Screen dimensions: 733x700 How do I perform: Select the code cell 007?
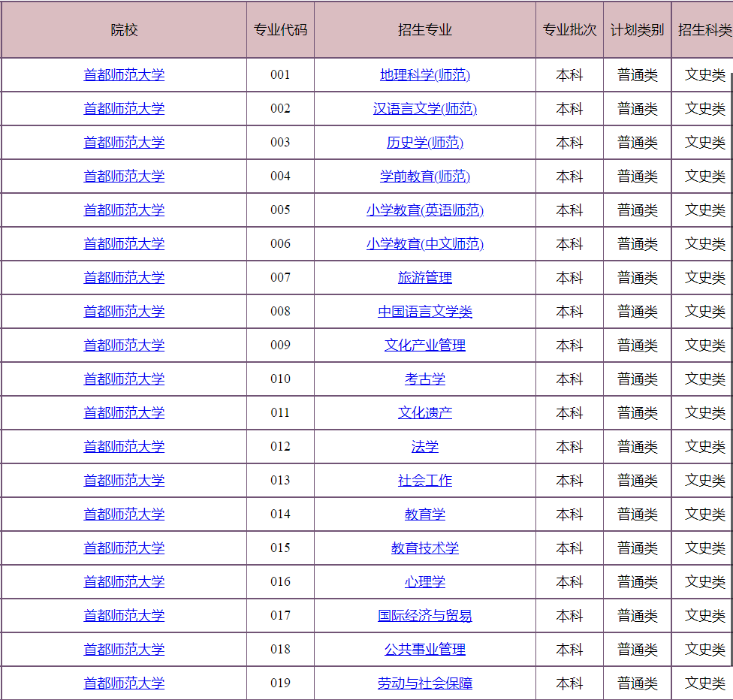coord(280,277)
